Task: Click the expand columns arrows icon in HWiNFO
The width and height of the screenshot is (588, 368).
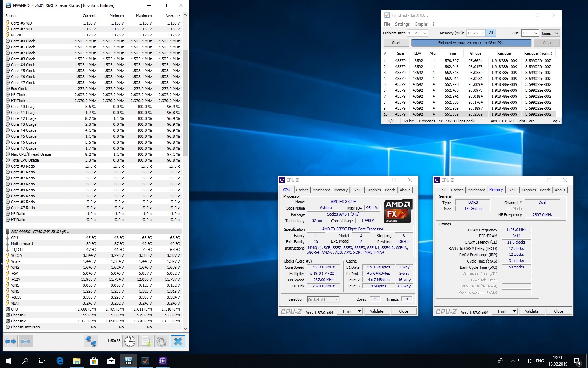Action: pyautogui.click(x=10, y=341)
